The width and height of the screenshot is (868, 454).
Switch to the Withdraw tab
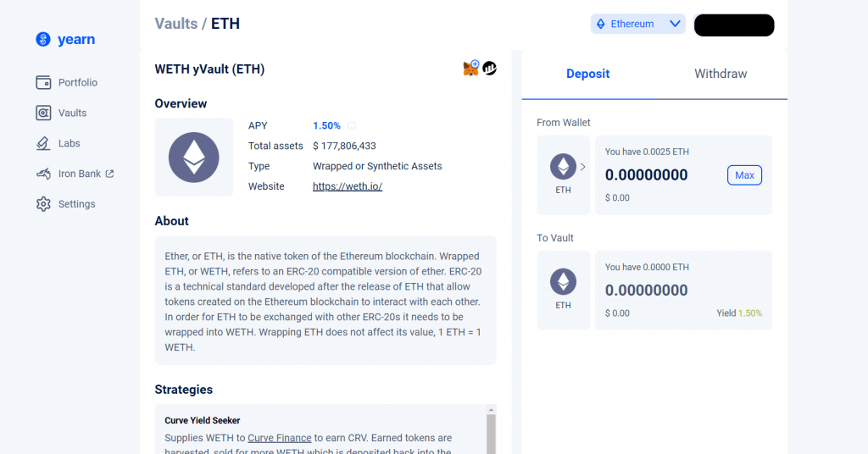click(721, 74)
